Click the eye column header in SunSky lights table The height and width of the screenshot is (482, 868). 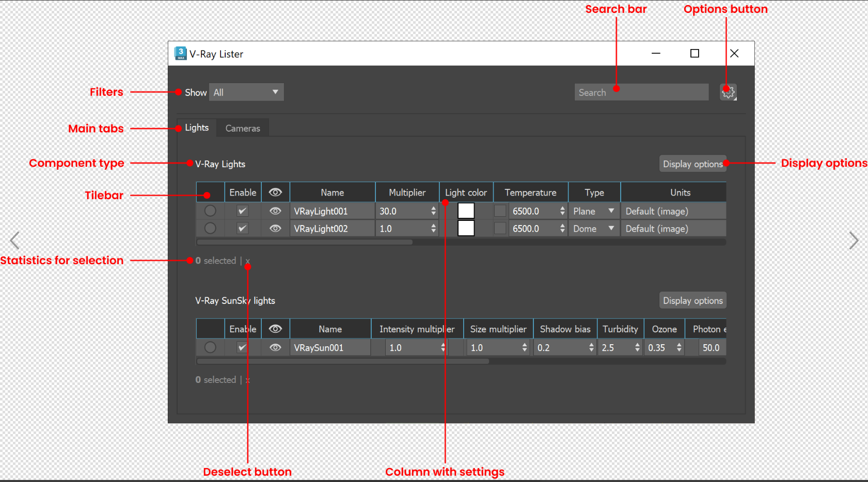(x=275, y=329)
